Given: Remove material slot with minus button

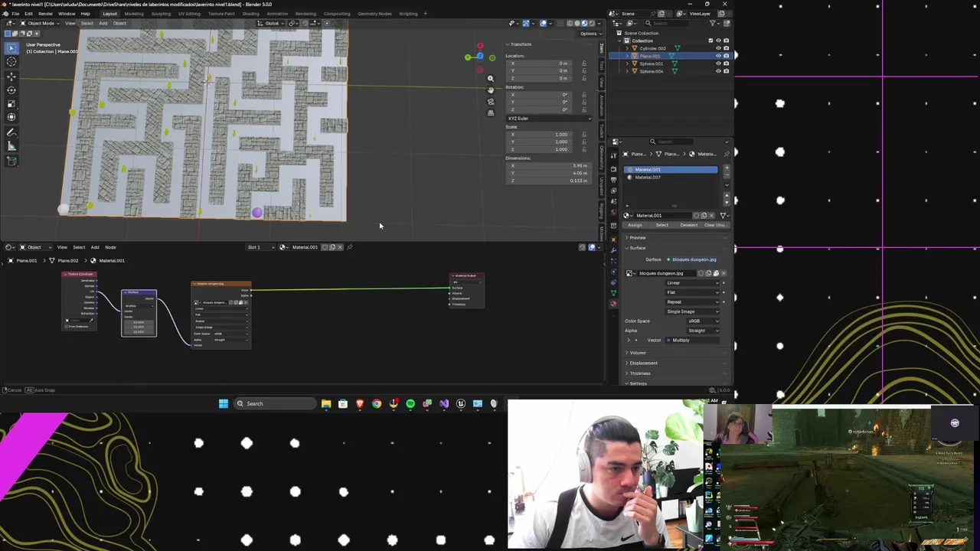Looking at the screenshot, I should coord(727,174).
